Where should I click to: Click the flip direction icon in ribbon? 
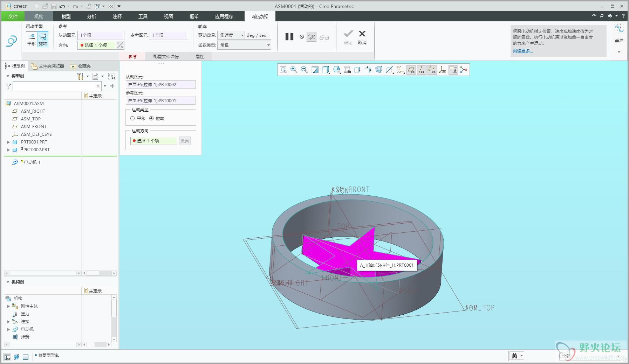click(120, 45)
